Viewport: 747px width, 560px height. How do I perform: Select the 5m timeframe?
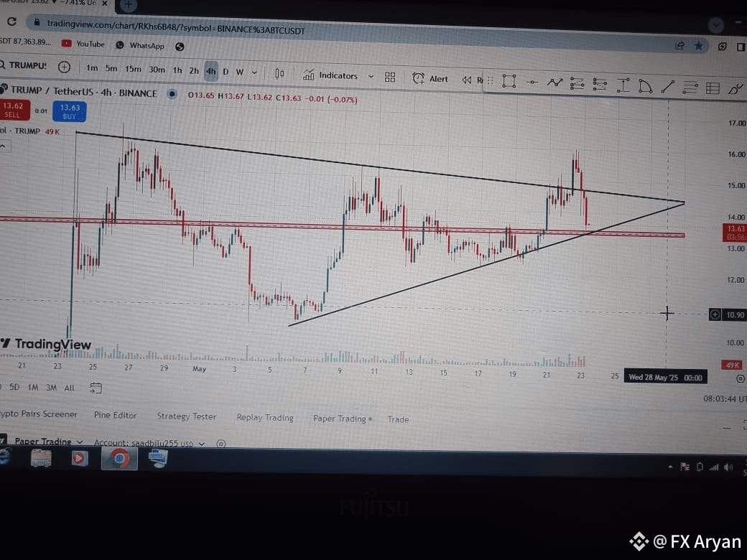pos(111,69)
